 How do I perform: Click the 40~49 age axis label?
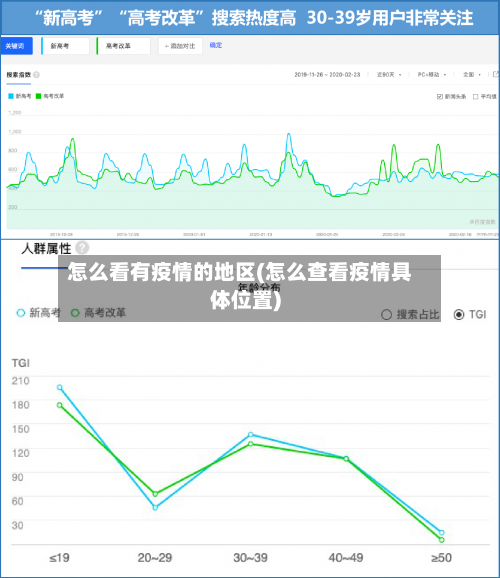(346, 558)
